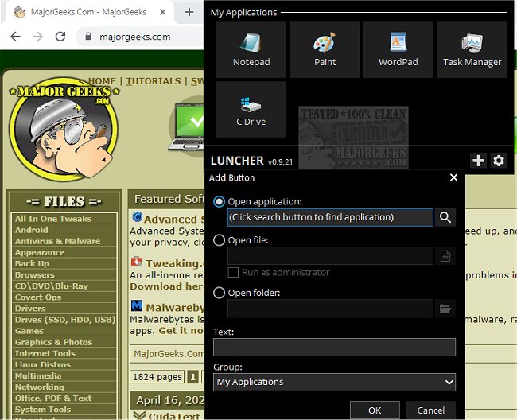The image size is (517, 420).
Task: Reload the MajorGeeks page
Action: tap(60, 37)
